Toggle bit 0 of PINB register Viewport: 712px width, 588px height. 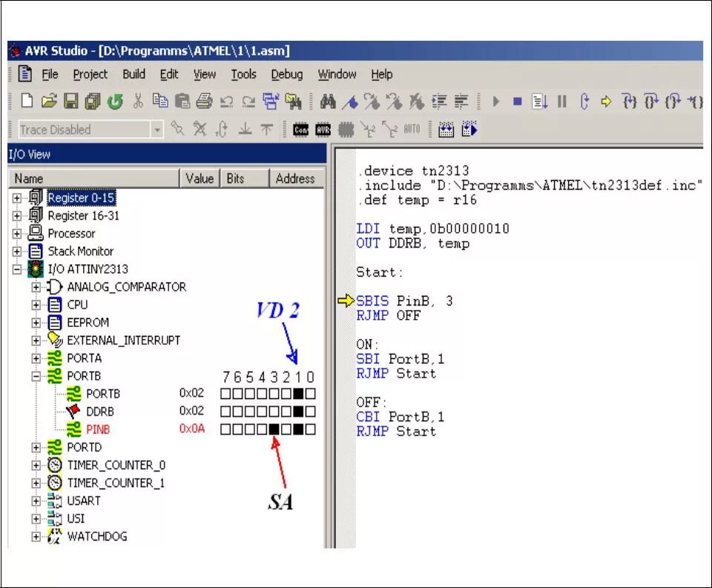pos(311,429)
